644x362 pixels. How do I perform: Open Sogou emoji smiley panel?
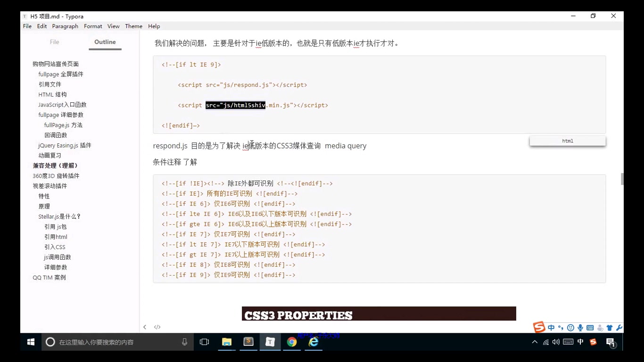pyautogui.click(x=570, y=328)
